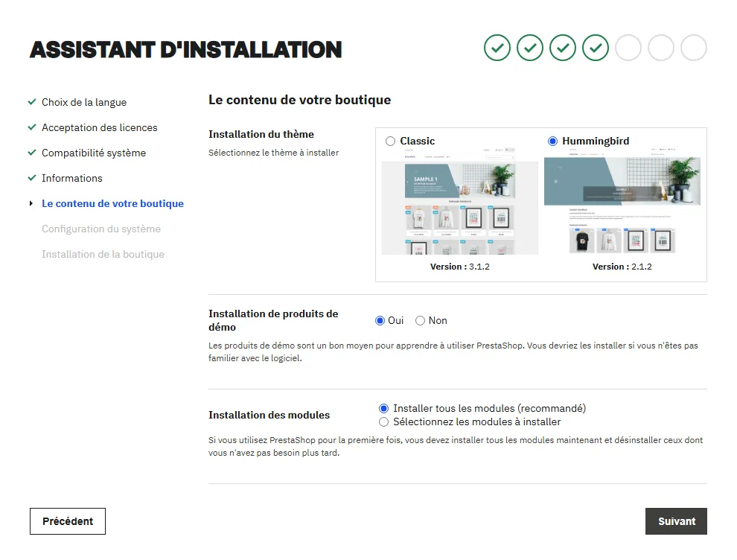Click the Oui label text
The height and width of the screenshot is (560, 737).
click(396, 321)
